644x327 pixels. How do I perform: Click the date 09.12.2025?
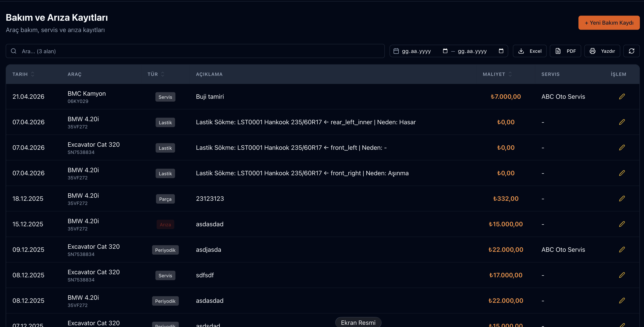tap(28, 249)
